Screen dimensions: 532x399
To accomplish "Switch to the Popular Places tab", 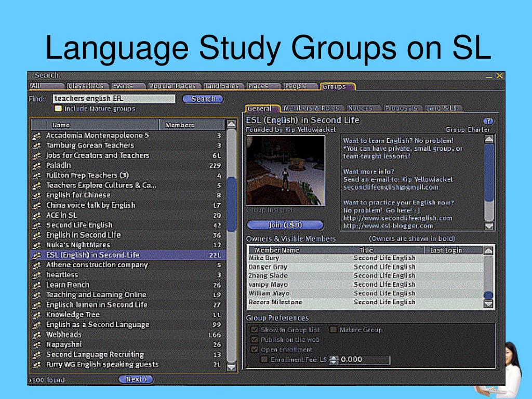I will click(174, 86).
